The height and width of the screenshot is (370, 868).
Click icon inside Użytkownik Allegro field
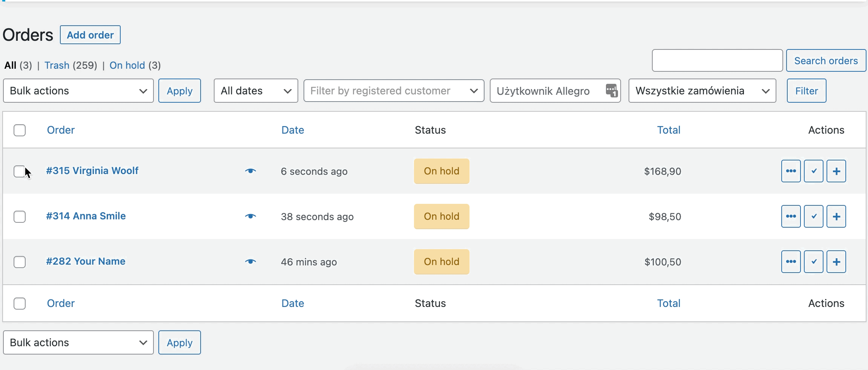click(x=611, y=91)
